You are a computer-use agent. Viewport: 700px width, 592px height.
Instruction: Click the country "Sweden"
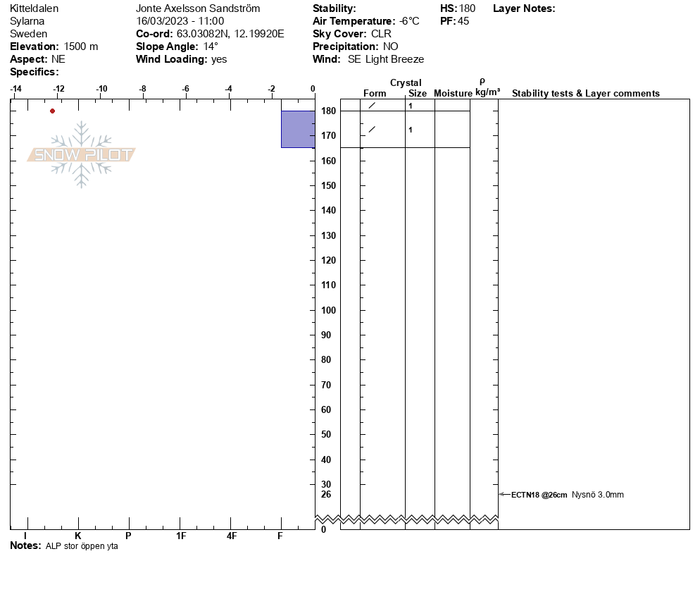(28, 34)
